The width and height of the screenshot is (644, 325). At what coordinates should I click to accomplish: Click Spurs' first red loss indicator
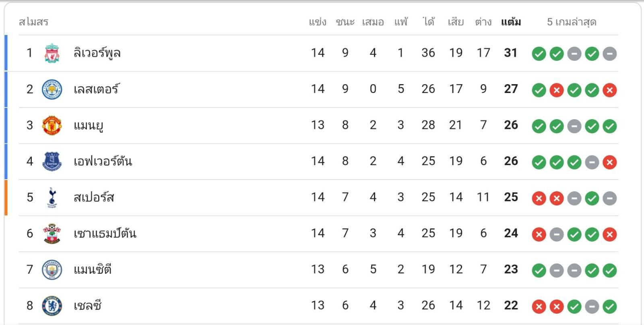tap(539, 198)
